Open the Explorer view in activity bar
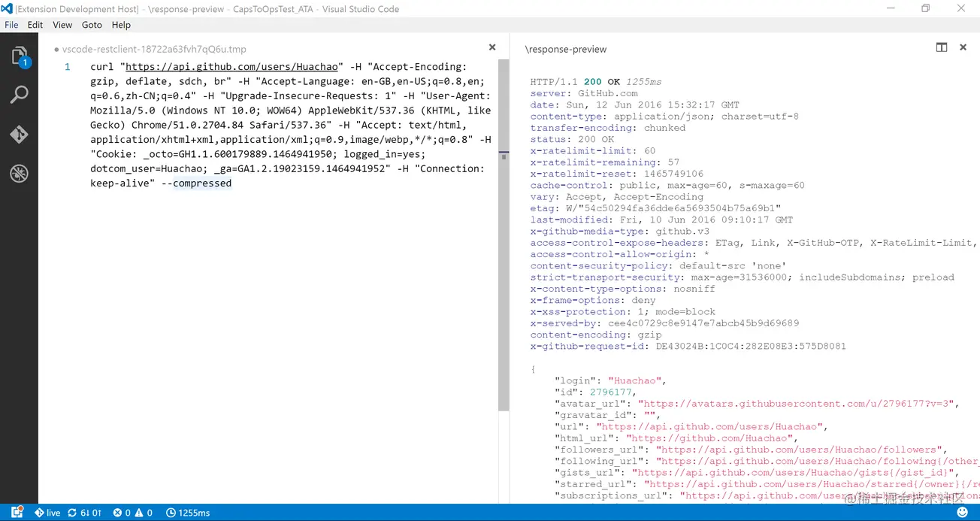Image resolution: width=980 pixels, height=521 pixels. [20, 56]
